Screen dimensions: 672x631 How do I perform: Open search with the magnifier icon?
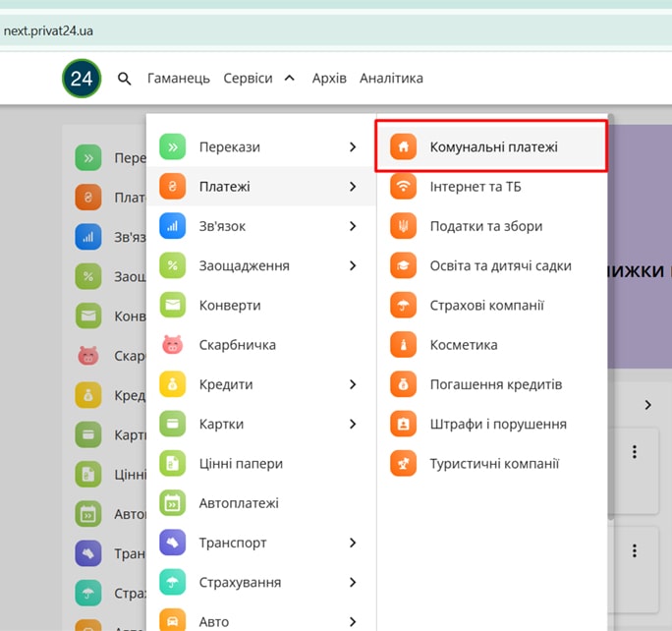pos(125,79)
